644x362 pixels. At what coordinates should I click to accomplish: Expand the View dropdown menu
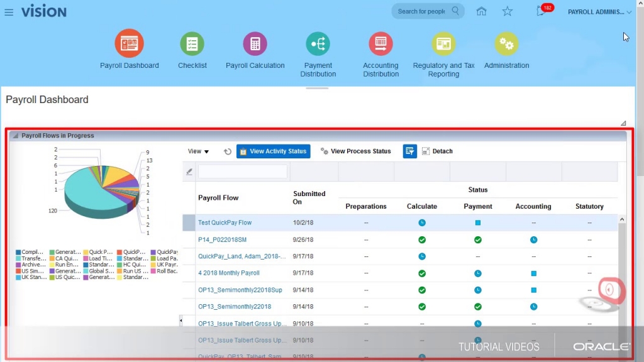(x=198, y=151)
